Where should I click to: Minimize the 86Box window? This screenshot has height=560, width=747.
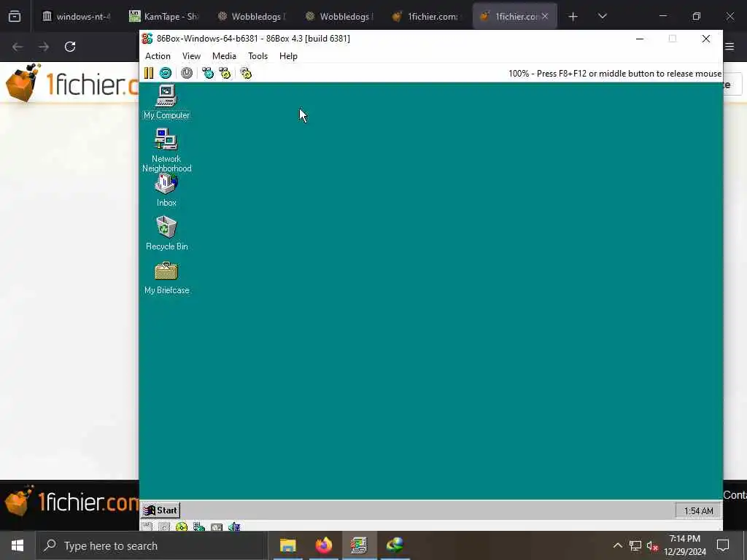tap(640, 39)
